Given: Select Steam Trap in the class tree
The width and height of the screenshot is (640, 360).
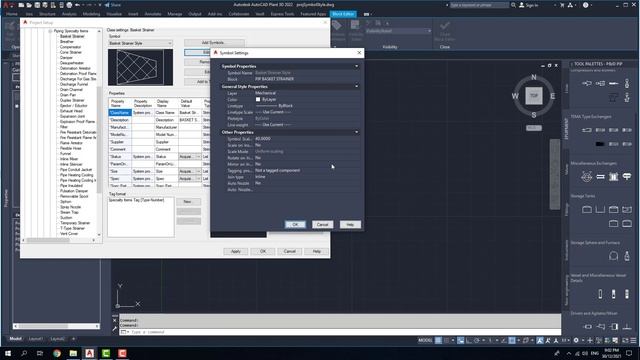Looking at the screenshot, I should point(69,212).
